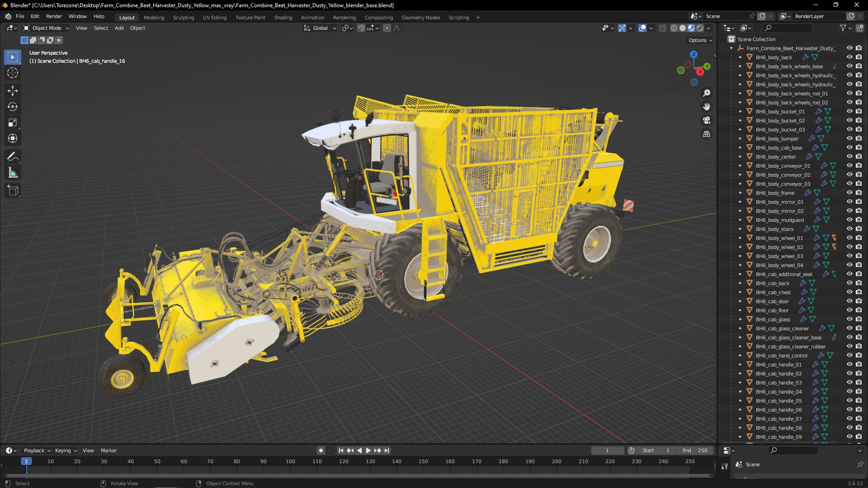
Task: Toggle camera view icon in viewport
Action: coord(707,121)
